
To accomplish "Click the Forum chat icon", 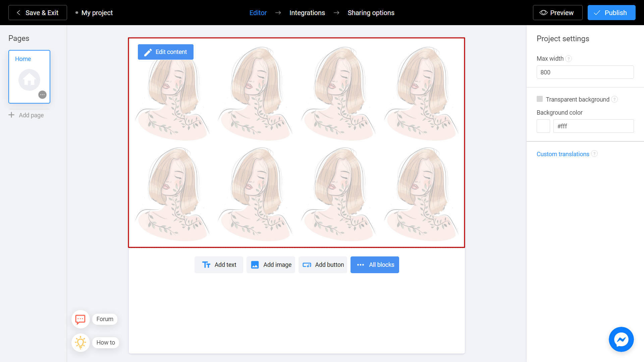I will pos(80,319).
